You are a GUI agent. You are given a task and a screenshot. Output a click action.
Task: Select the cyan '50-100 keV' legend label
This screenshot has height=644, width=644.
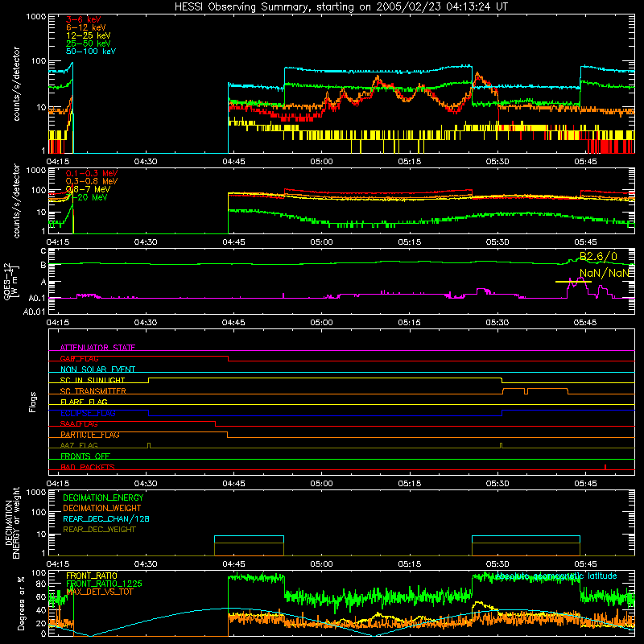click(x=91, y=52)
